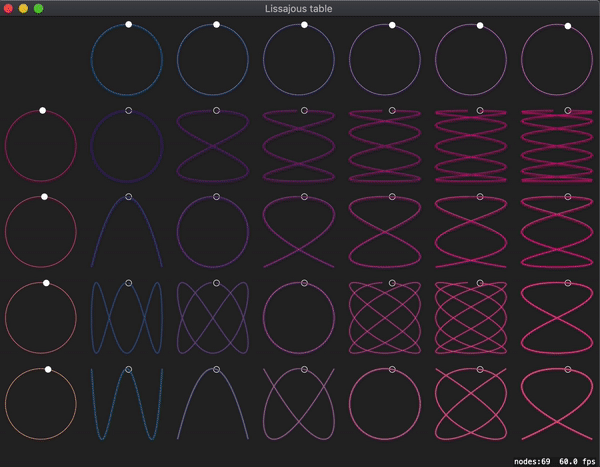
Task: Minimize the window with the yellow button
Action: [x=24, y=8]
